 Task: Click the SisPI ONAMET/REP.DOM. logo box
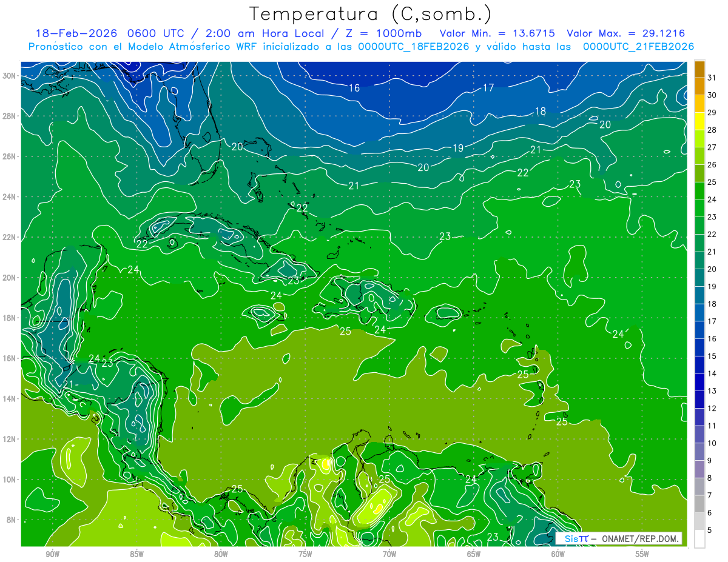tap(618, 538)
